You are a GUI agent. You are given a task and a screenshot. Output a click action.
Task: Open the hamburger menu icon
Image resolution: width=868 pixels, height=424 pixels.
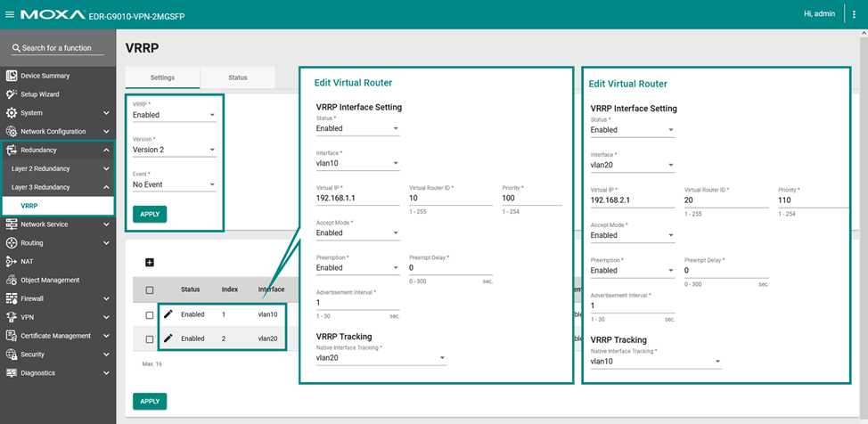point(10,14)
